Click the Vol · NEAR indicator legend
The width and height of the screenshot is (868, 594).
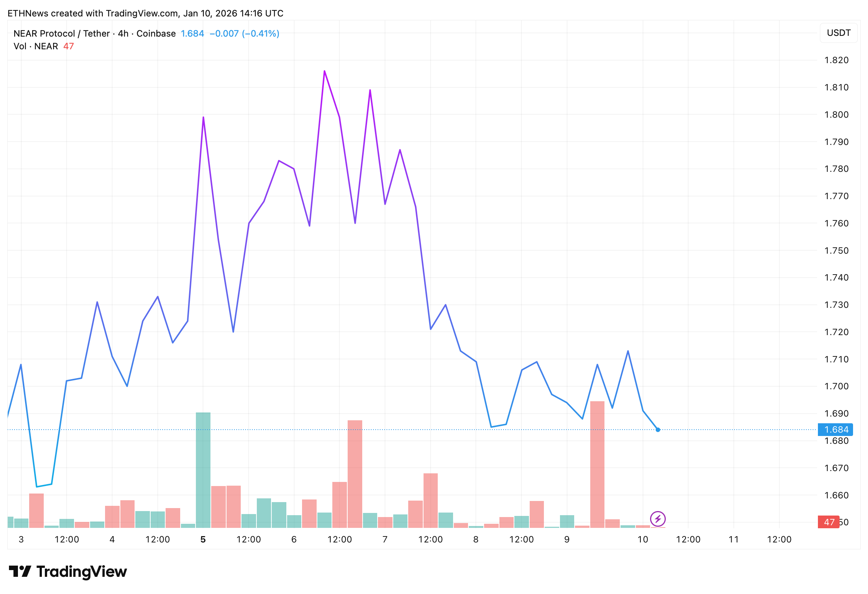point(36,46)
